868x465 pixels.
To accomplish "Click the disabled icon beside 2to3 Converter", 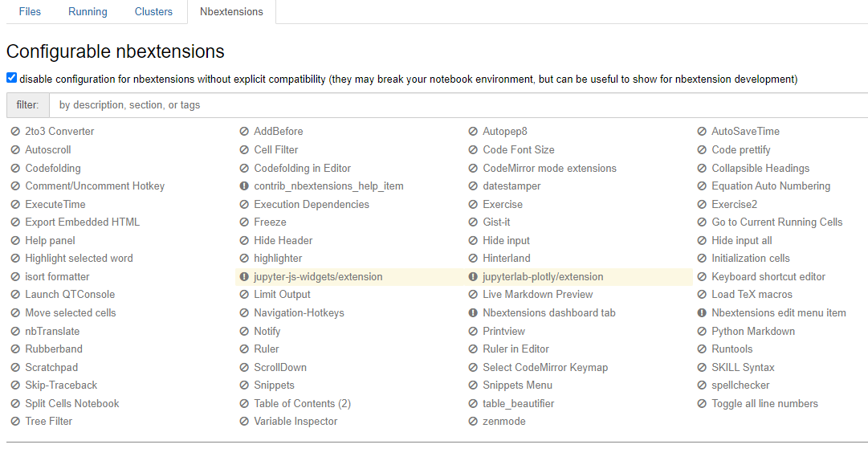I will [x=15, y=132].
